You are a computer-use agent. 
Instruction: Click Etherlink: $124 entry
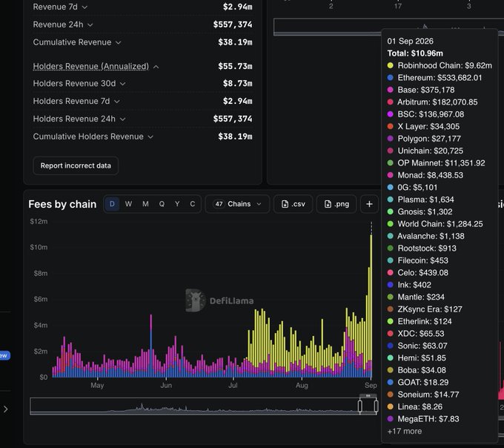tap(420, 322)
